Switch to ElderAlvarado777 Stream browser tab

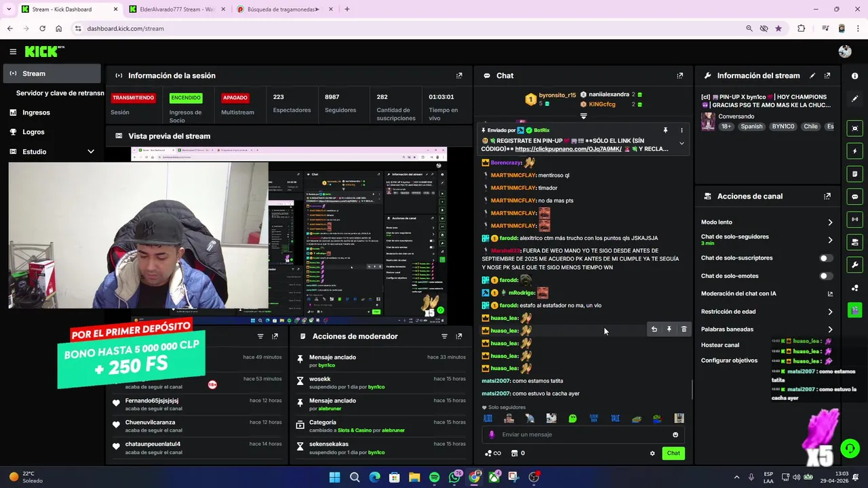pos(177,9)
